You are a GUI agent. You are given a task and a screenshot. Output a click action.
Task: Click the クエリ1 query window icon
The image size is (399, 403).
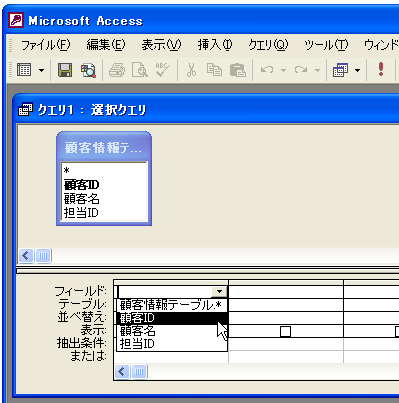pos(25,109)
